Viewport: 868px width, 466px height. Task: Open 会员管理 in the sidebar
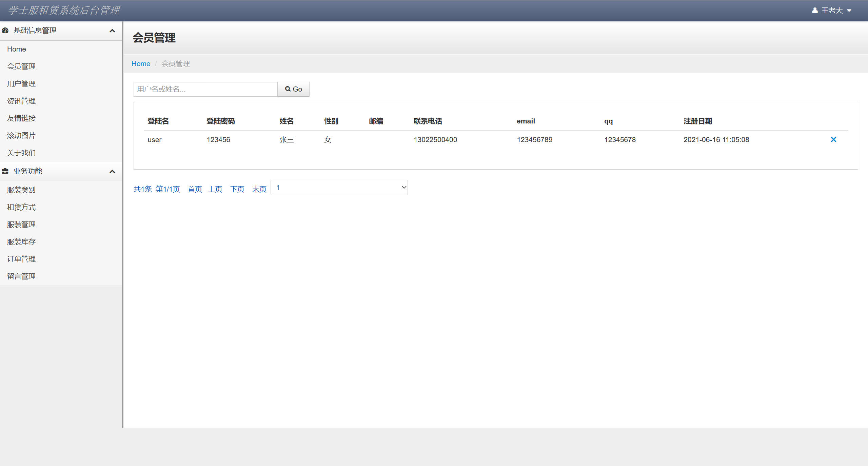pos(21,66)
